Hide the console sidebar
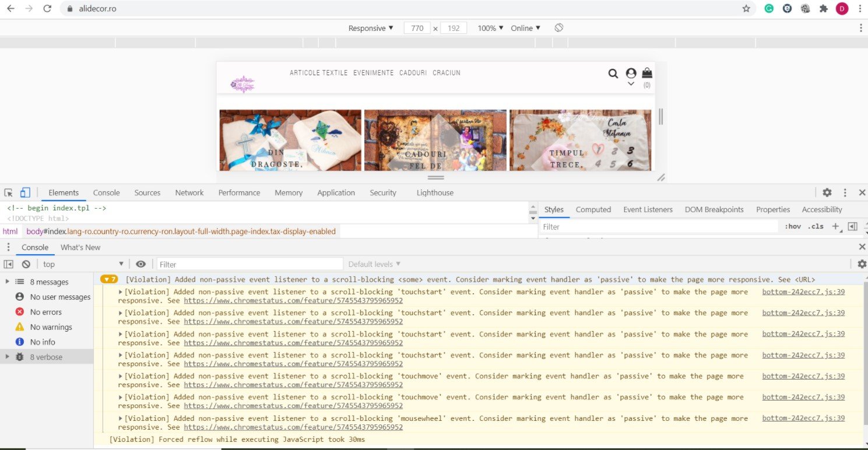The height and width of the screenshot is (450, 868). pos(9,264)
